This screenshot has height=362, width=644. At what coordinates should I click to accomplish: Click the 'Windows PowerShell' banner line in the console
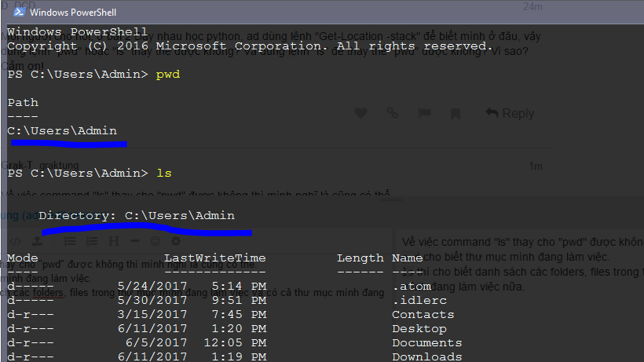coord(77,31)
